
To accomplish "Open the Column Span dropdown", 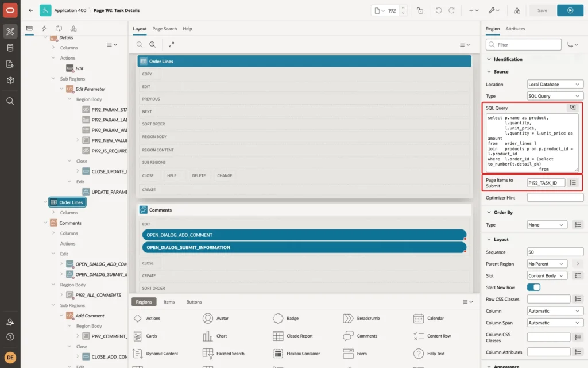I will coord(555,323).
